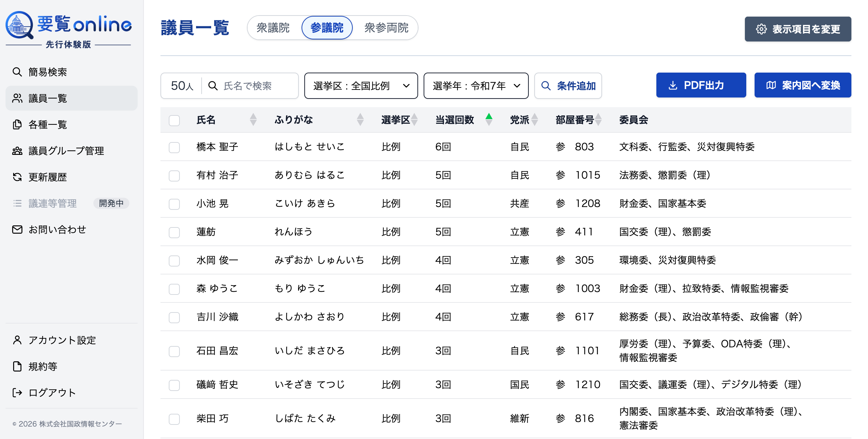Viewport: 868px width, 439px height.
Task: Open 議員グループ管理 group icon
Action: tap(17, 151)
